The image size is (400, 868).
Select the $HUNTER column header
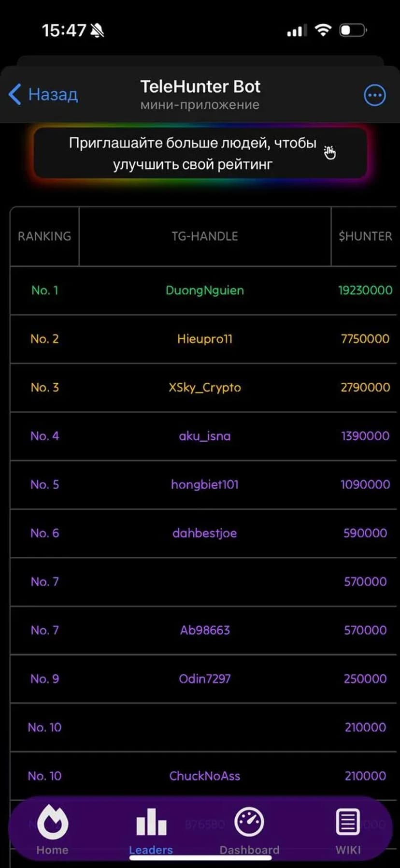point(365,236)
